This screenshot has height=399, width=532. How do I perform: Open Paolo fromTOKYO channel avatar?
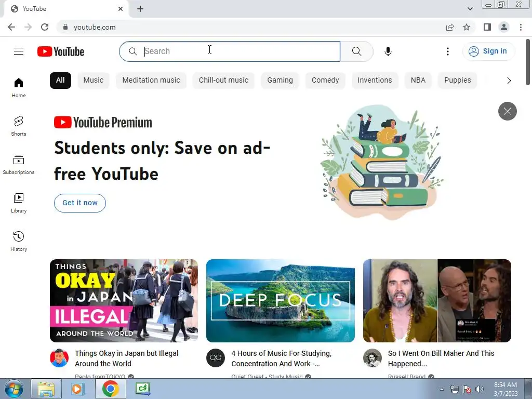[x=59, y=357]
